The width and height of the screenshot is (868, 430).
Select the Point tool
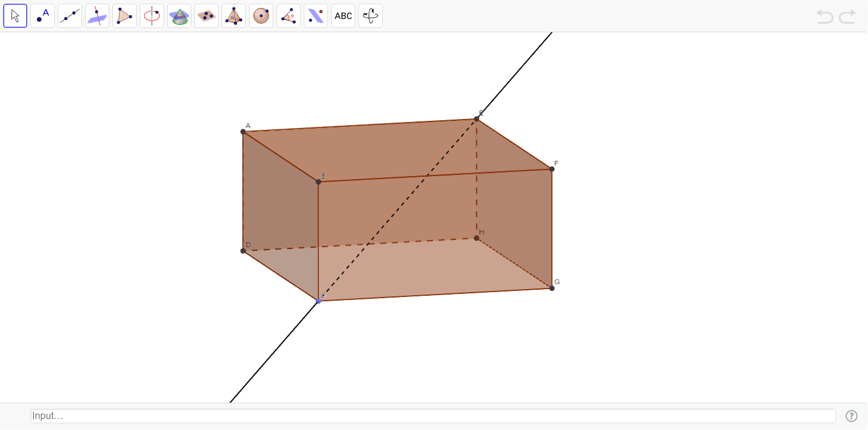pyautogui.click(x=43, y=16)
